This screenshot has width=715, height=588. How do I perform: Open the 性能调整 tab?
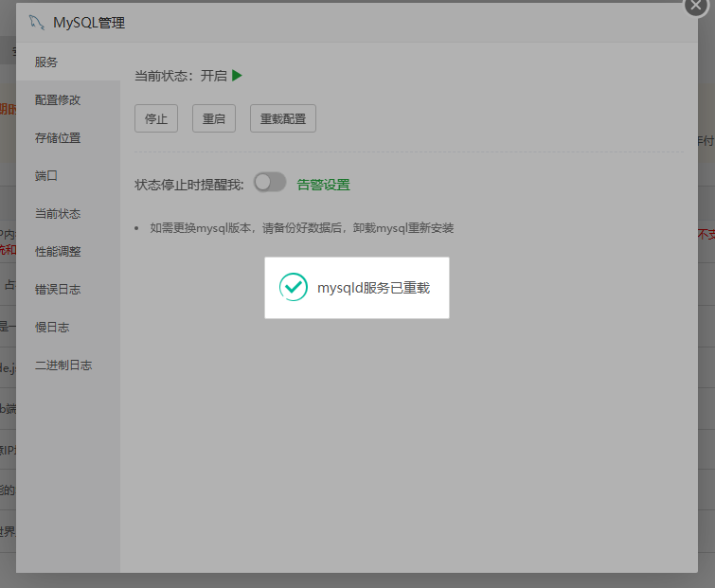coord(68,251)
